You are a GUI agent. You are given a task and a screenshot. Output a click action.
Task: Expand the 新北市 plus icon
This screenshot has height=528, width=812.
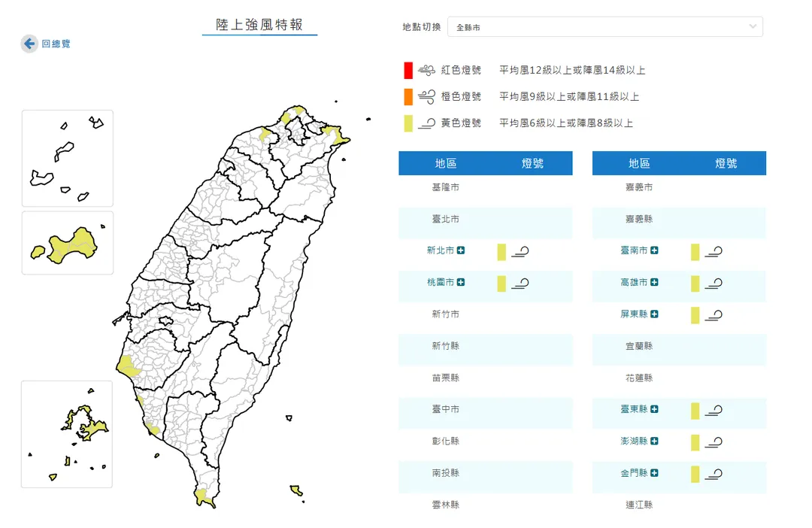pyautogui.click(x=461, y=250)
